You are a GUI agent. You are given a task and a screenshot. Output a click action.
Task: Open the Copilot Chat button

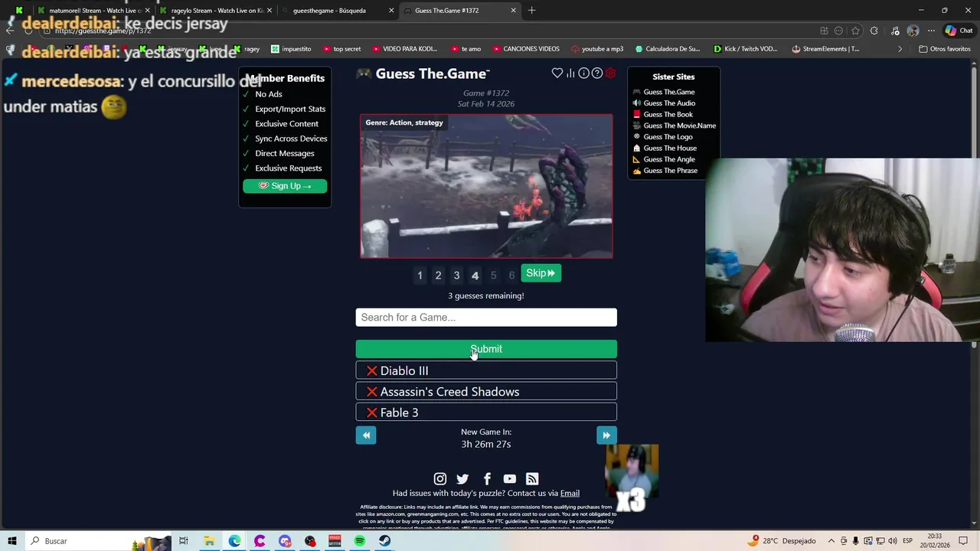959,31
